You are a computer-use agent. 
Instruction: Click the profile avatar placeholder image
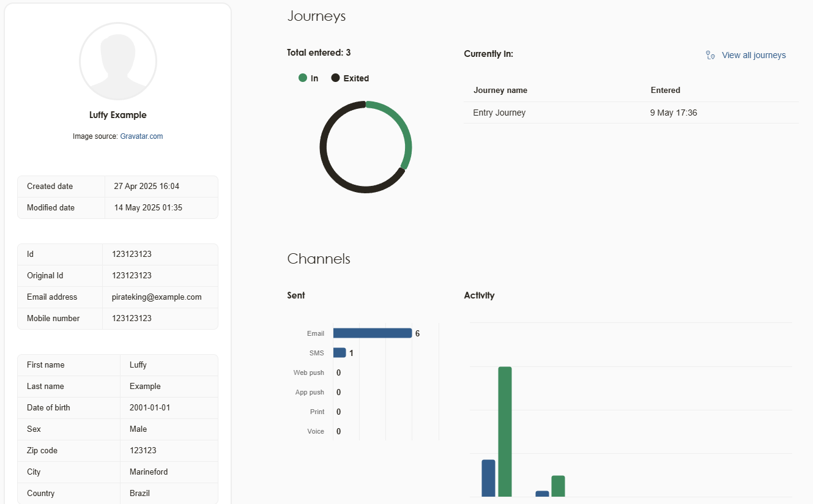click(x=118, y=61)
